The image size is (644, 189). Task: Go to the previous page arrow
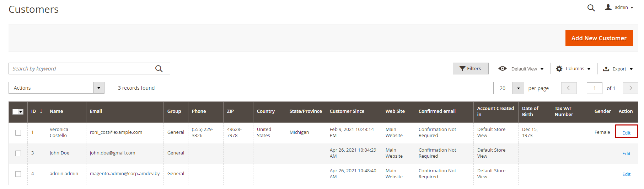[569, 88]
